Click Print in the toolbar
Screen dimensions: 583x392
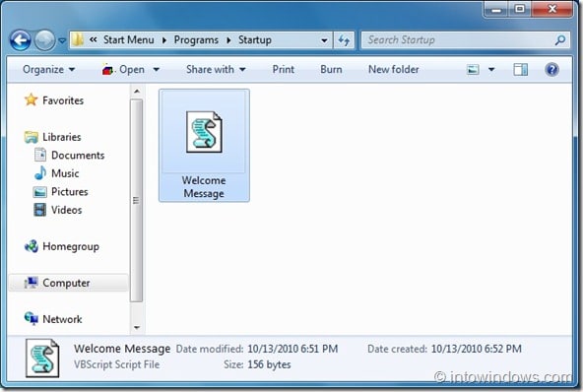pos(284,70)
